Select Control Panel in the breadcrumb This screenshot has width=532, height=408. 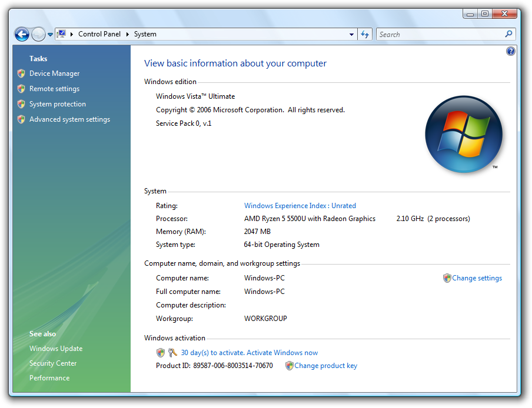tap(99, 34)
